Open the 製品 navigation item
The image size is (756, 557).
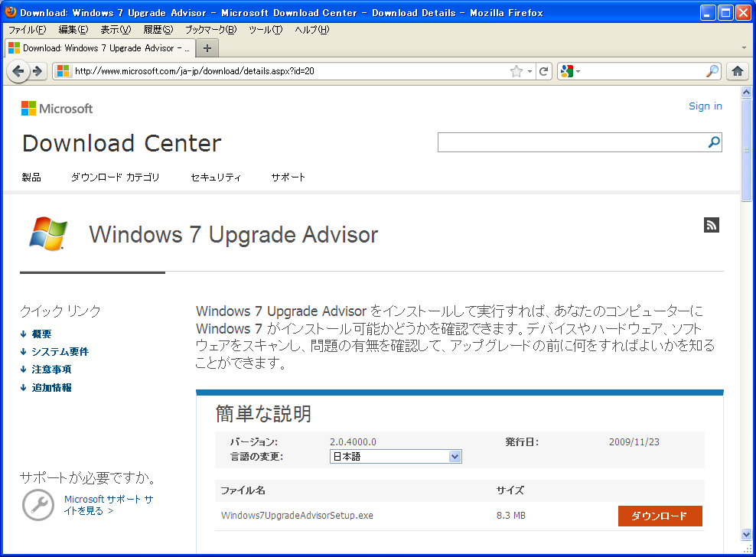31,178
